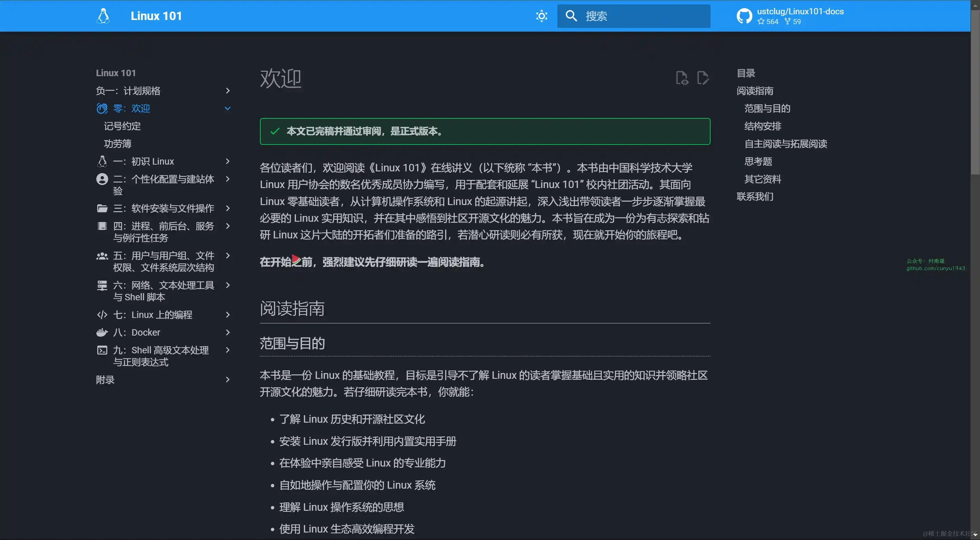Screen dimensions: 980x540
Task: Jump to 联系我们 in the table of contents
Action: pyautogui.click(x=755, y=197)
